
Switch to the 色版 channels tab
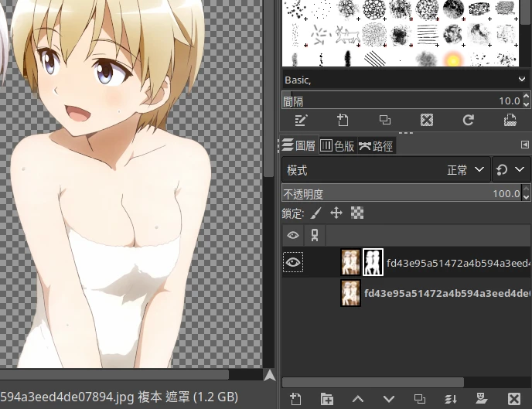(337, 145)
